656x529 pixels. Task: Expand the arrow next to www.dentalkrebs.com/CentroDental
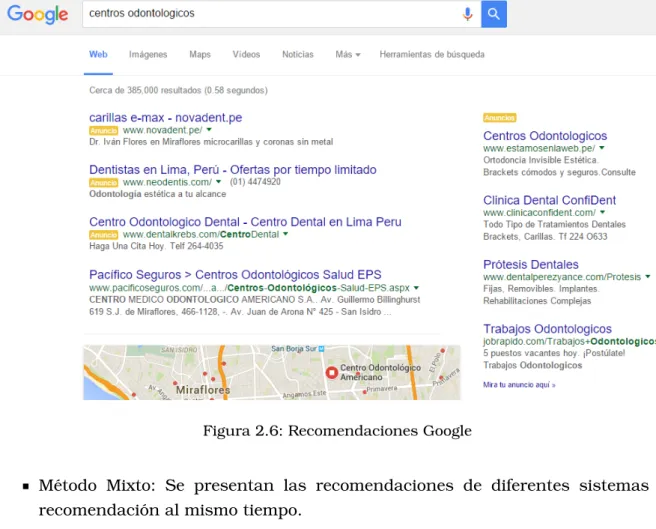285,234
